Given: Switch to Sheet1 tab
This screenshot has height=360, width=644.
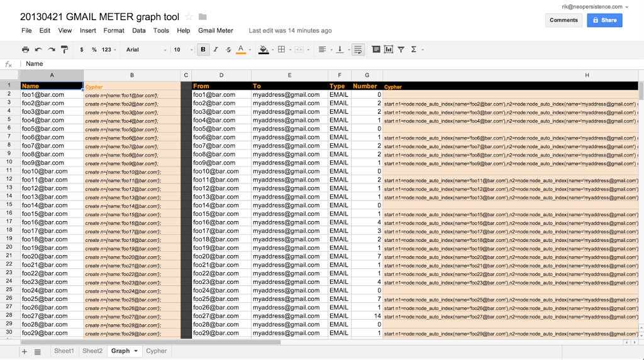Looking at the screenshot, I should [64, 351].
